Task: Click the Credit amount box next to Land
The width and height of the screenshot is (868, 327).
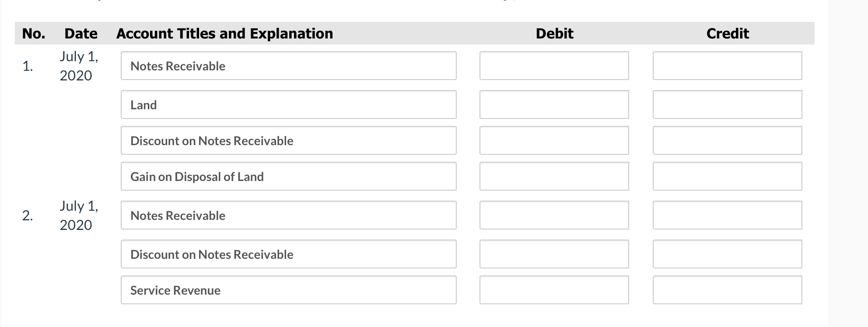Action: point(727,104)
